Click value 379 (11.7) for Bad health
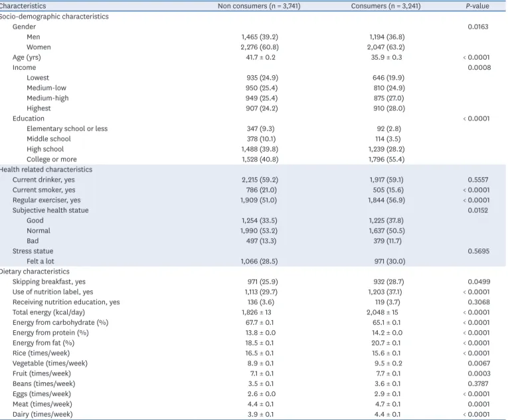508x420 pixels. [387, 241]
